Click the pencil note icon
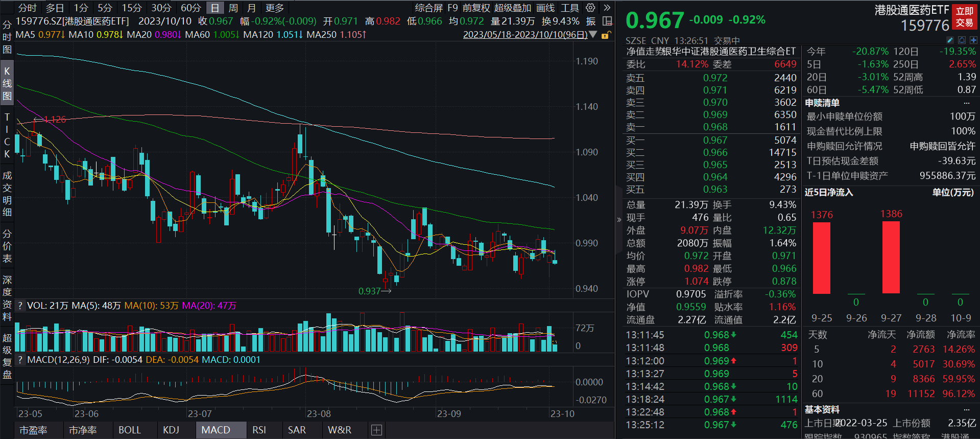This screenshot has width=980, height=439. coord(950,40)
